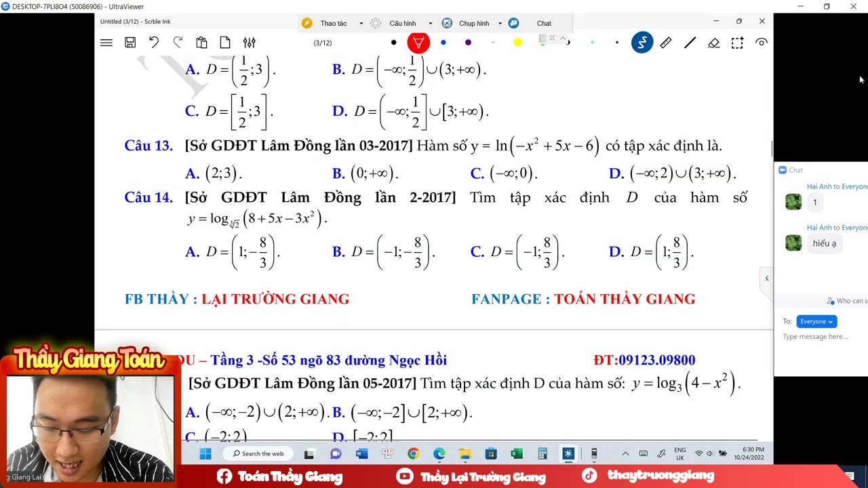The image size is (868, 488).
Task: Show hidden system tray icons
Action: 625,453
